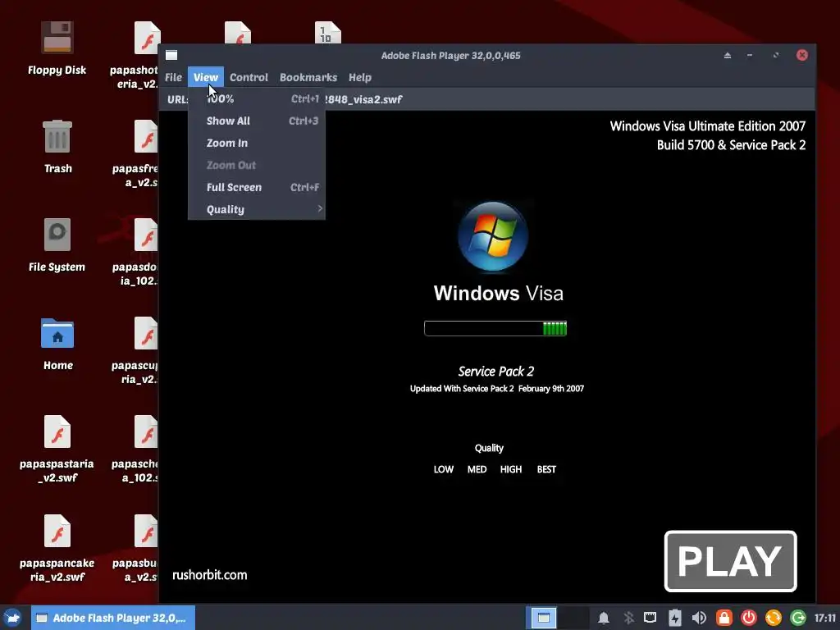
Task: Select the papasdonuteria swf file icon
Action: 146,235
